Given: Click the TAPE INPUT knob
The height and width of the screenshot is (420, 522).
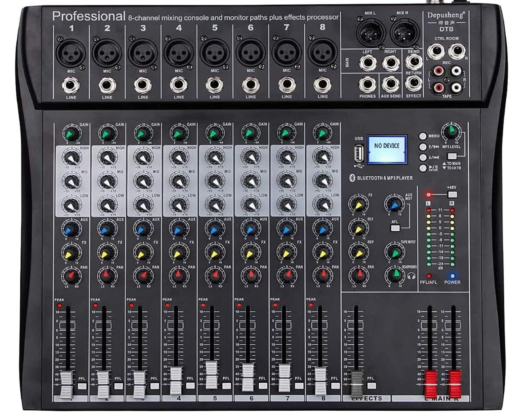Looking at the screenshot, I should pyautogui.click(x=395, y=251).
